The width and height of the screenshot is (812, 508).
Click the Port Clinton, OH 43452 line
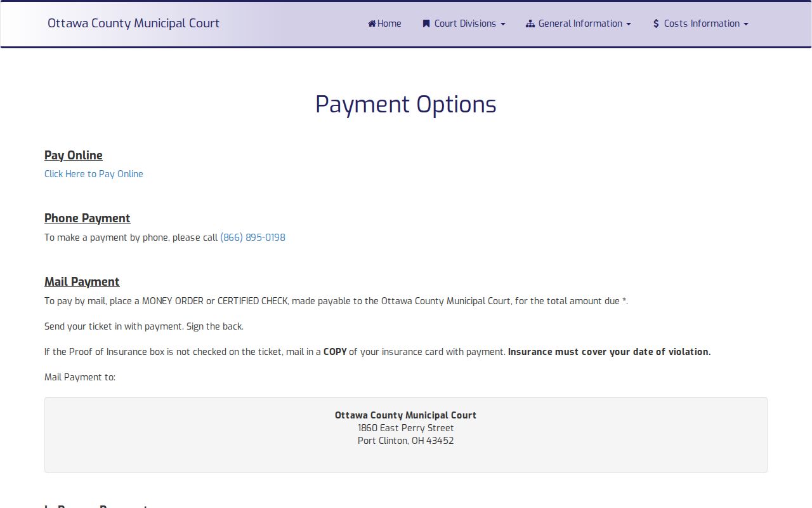tap(406, 441)
